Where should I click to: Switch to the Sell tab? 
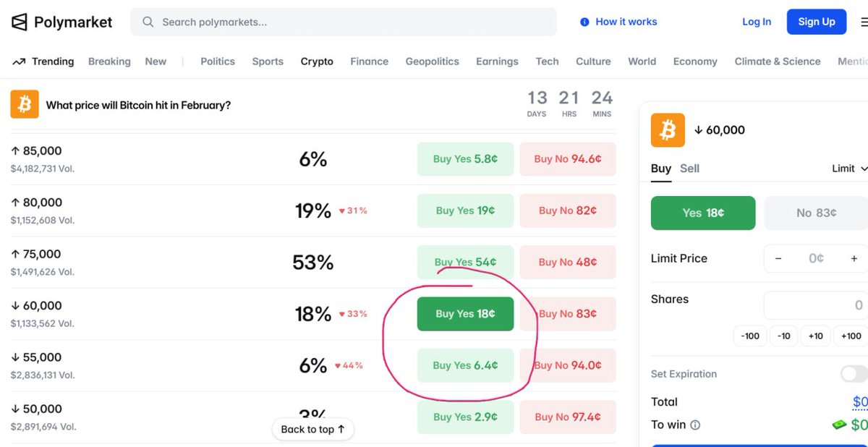click(x=689, y=169)
